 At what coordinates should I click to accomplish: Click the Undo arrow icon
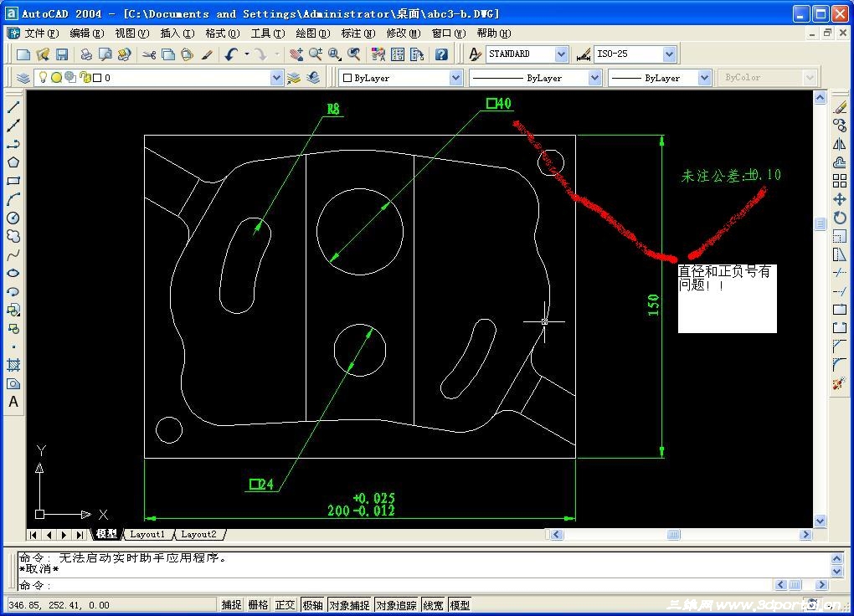point(231,54)
